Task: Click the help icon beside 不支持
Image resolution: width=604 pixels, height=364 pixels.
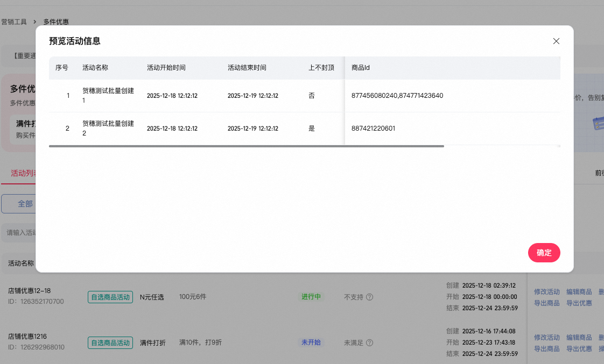Action: tap(370, 297)
